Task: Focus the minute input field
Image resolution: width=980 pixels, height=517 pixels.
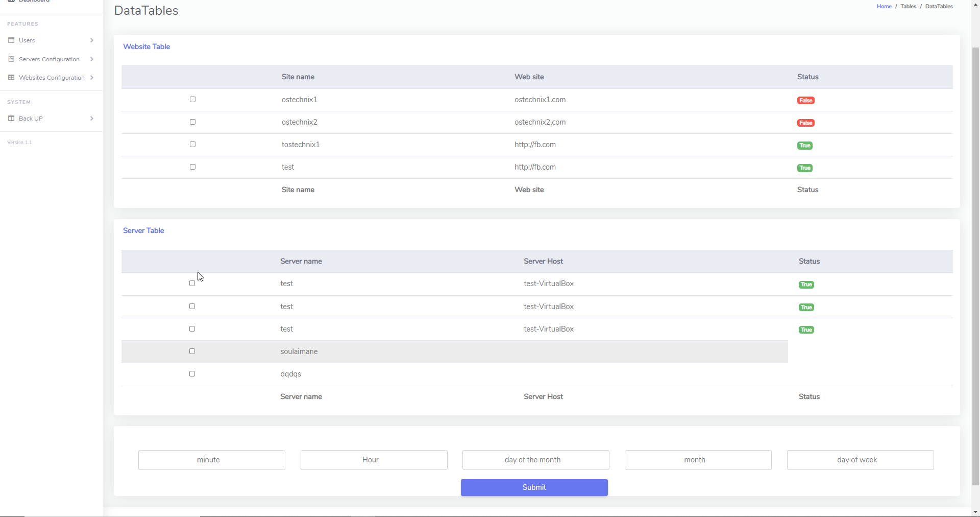Action: pos(212,460)
